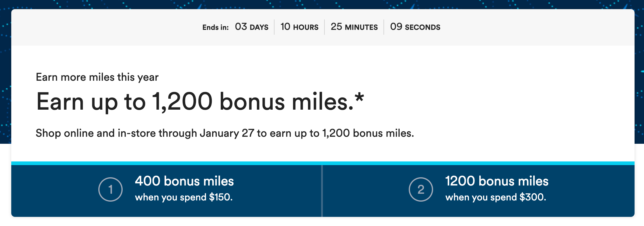Click the second tier dark blue panel
The image size is (644, 226).
pyautogui.click(x=479, y=191)
